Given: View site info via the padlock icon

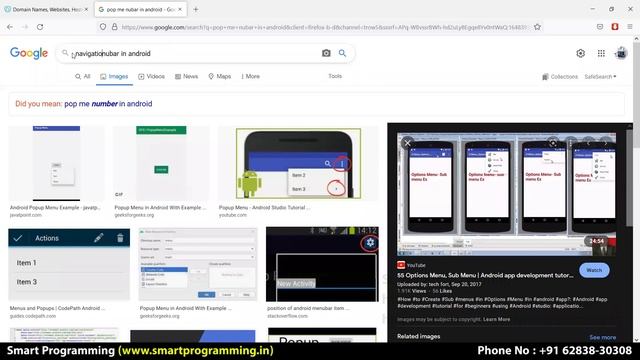Looking at the screenshot, I should (x=115, y=27).
